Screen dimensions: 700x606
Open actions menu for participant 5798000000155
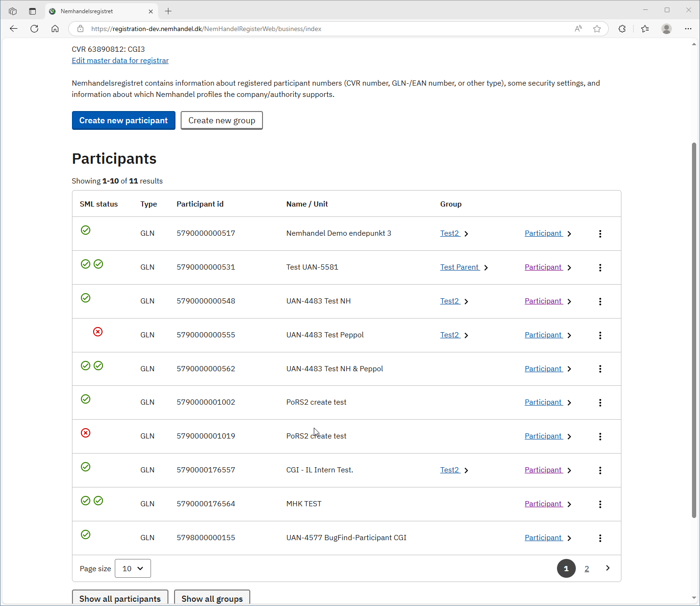pyautogui.click(x=600, y=538)
